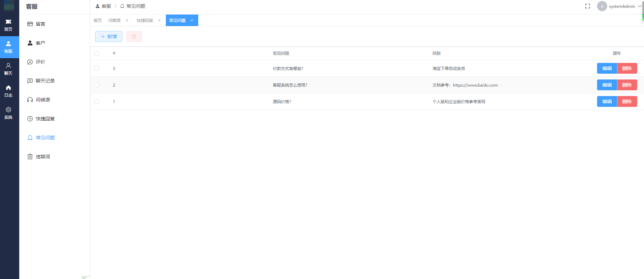Edit the 源码价格? entry
644x279 pixels.
[x=607, y=101]
